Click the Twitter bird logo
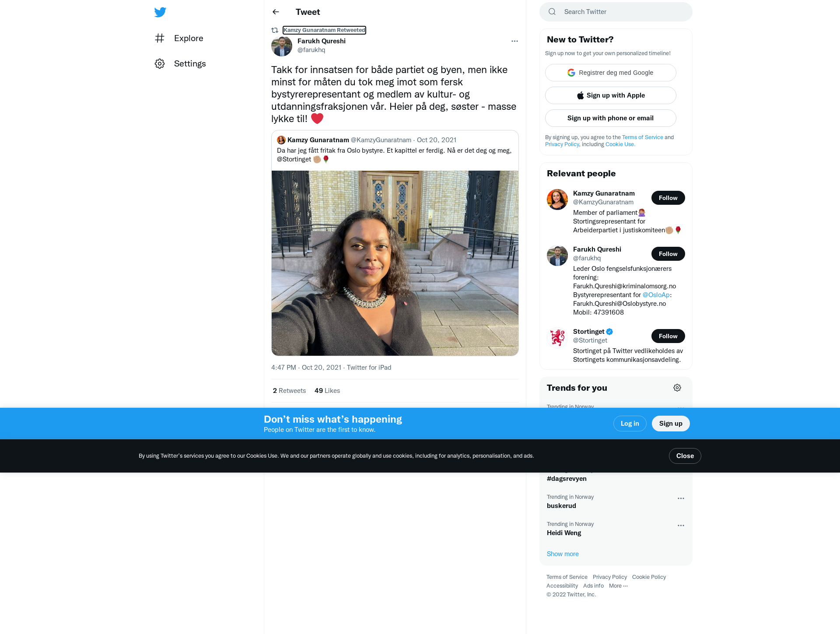840x634 pixels. pos(160,12)
